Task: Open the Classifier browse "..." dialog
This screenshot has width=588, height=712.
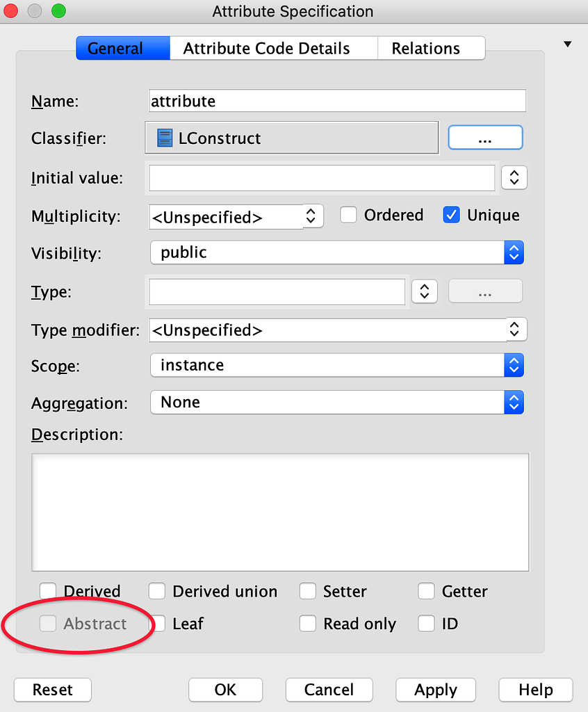Action: coord(485,137)
